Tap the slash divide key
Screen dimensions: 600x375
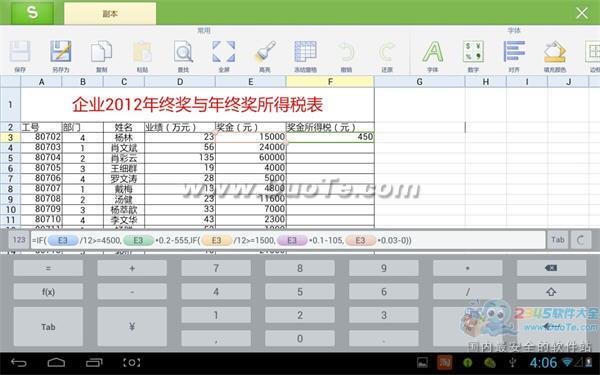coord(468,292)
